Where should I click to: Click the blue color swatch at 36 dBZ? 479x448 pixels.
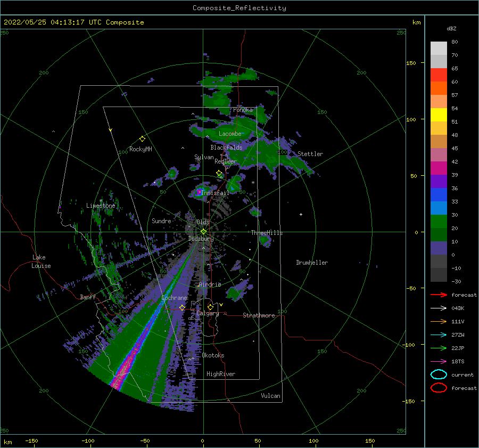coord(439,194)
